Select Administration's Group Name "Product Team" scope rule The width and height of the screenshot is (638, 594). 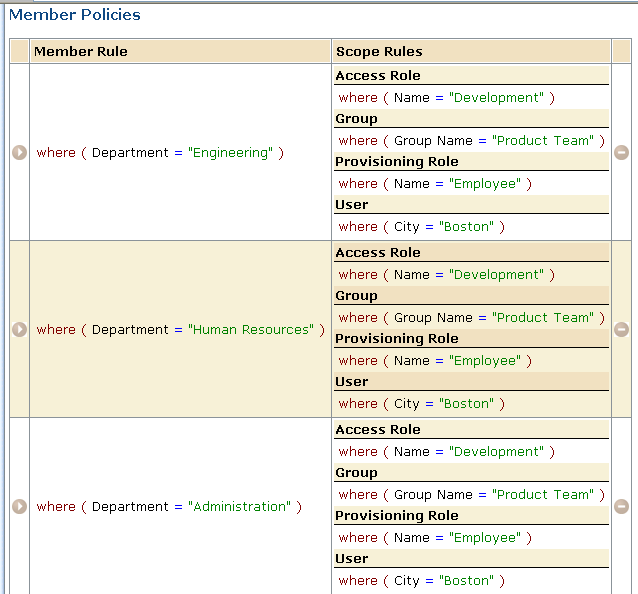[471, 495]
